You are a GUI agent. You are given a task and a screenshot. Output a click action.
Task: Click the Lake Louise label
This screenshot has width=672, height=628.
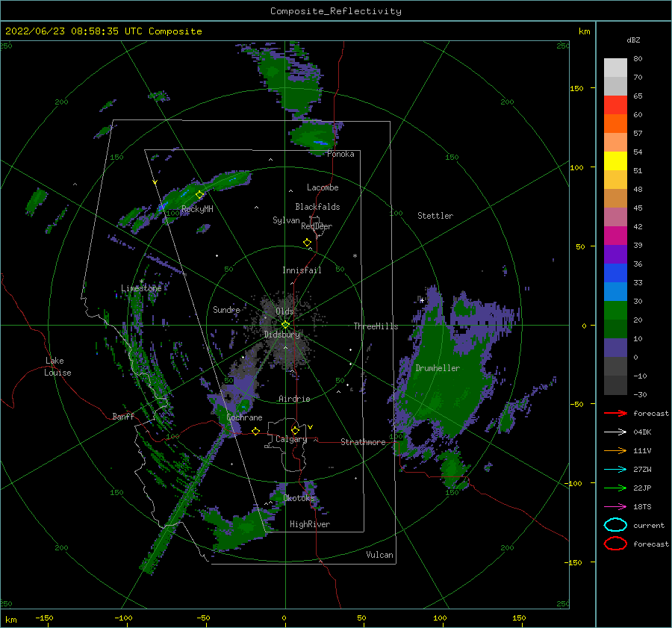coord(57,367)
